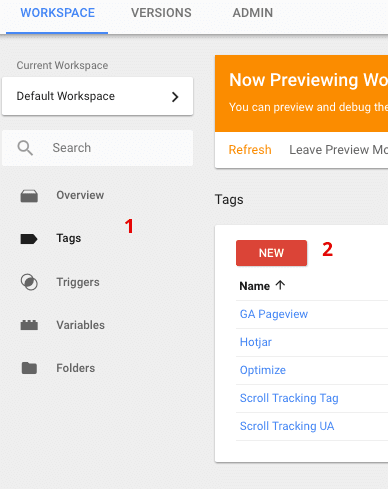Open the Variables section
This screenshot has width=388, height=489.
80,325
